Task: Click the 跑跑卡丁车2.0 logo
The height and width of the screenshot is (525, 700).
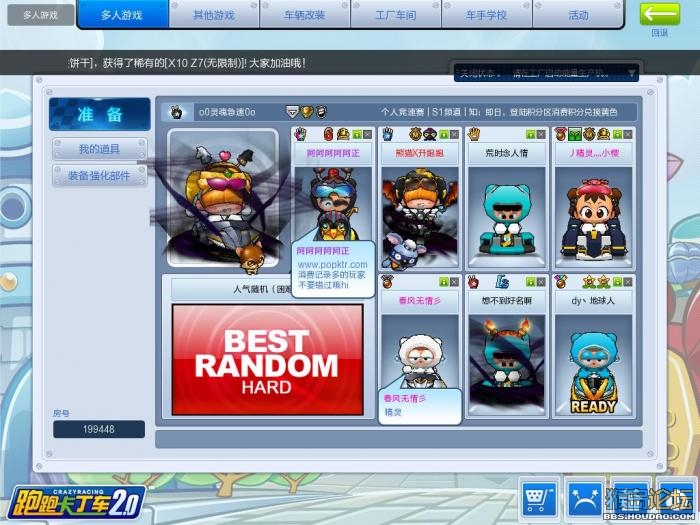Action: [77, 502]
